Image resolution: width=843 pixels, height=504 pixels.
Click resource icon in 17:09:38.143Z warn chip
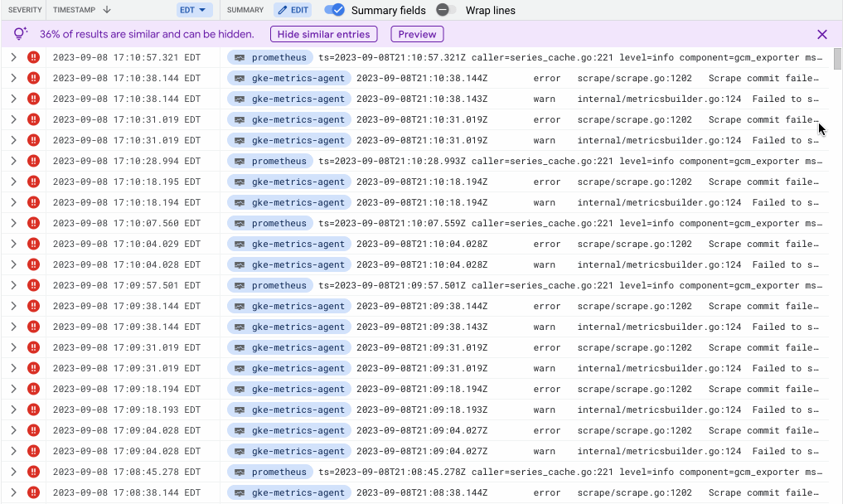click(240, 327)
